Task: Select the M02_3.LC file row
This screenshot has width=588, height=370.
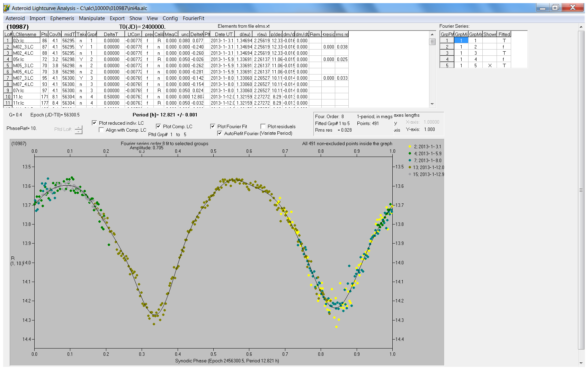Action: tap(176, 47)
